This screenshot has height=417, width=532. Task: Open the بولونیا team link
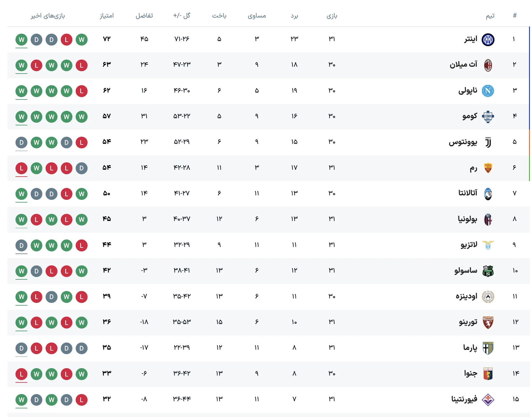click(467, 219)
